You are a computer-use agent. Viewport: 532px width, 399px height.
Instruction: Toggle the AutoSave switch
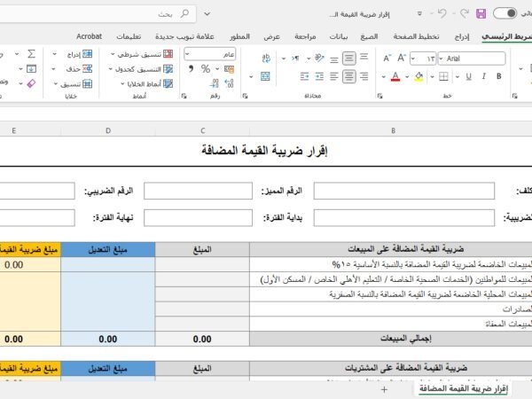point(505,13)
